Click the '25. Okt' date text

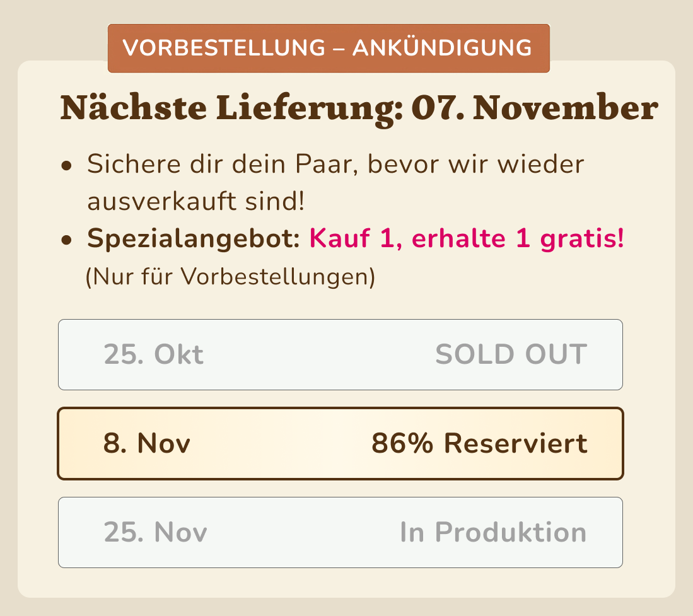click(154, 355)
